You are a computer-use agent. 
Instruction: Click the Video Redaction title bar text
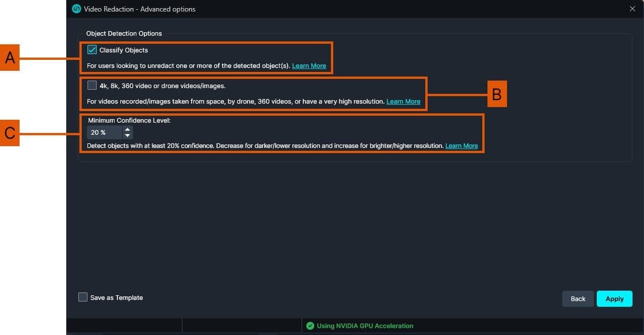tap(140, 9)
